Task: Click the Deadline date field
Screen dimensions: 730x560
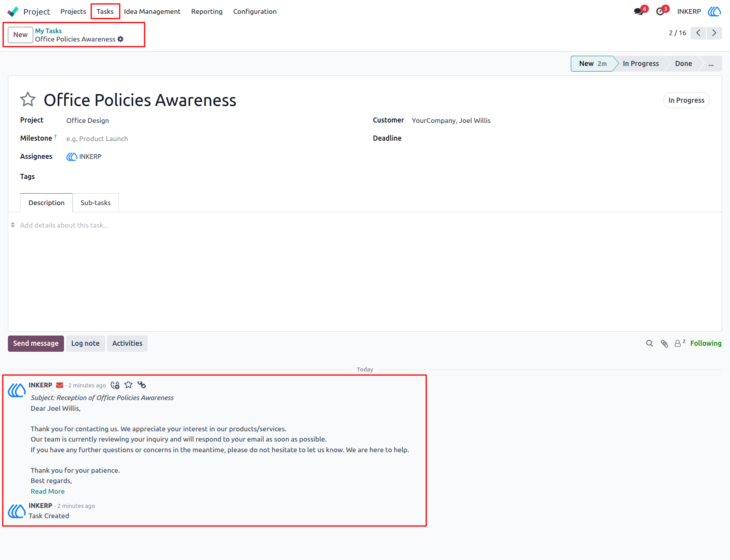Action: coord(561,139)
